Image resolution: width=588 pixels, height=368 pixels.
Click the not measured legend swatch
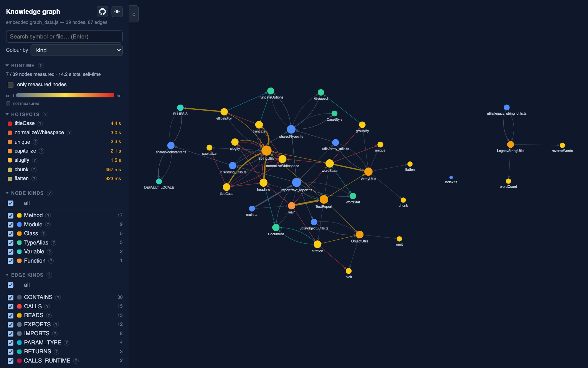pos(8,103)
